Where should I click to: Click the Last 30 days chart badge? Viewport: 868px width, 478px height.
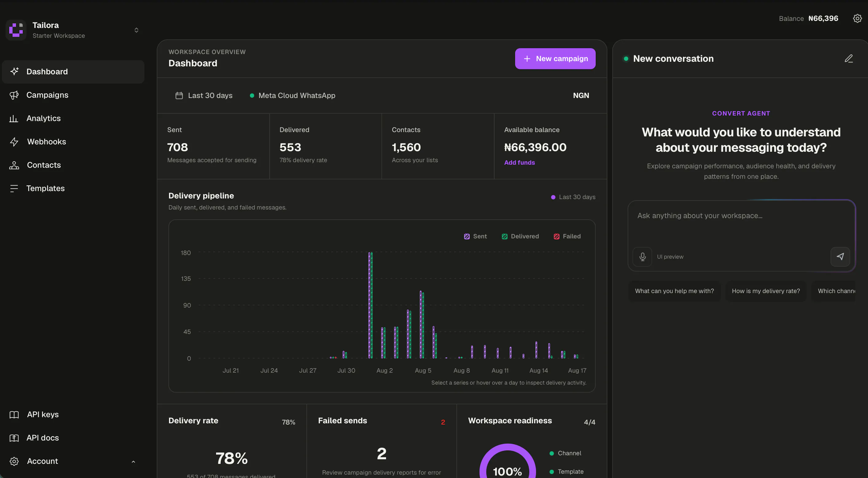(573, 197)
